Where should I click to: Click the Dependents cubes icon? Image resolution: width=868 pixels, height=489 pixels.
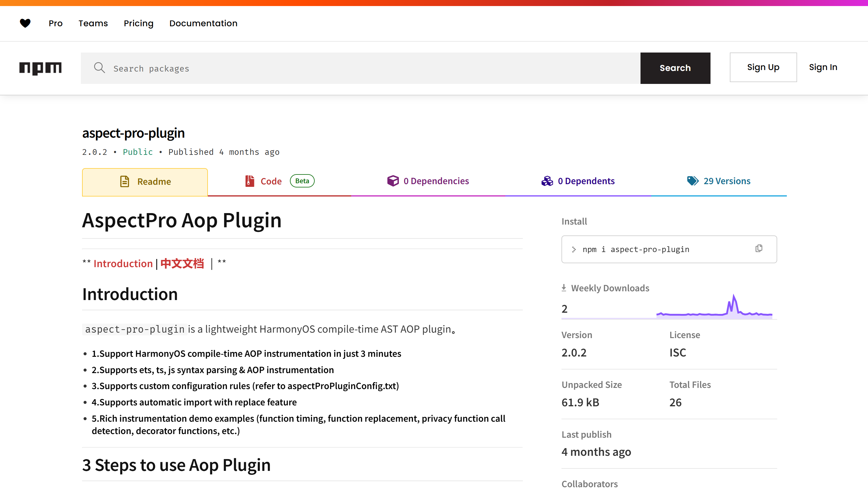coord(547,181)
